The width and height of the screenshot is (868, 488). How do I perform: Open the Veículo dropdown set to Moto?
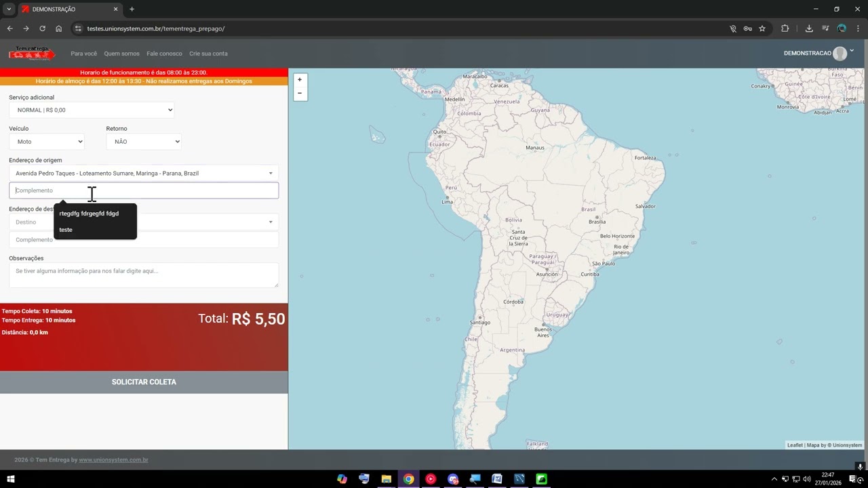[x=47, y=142]
